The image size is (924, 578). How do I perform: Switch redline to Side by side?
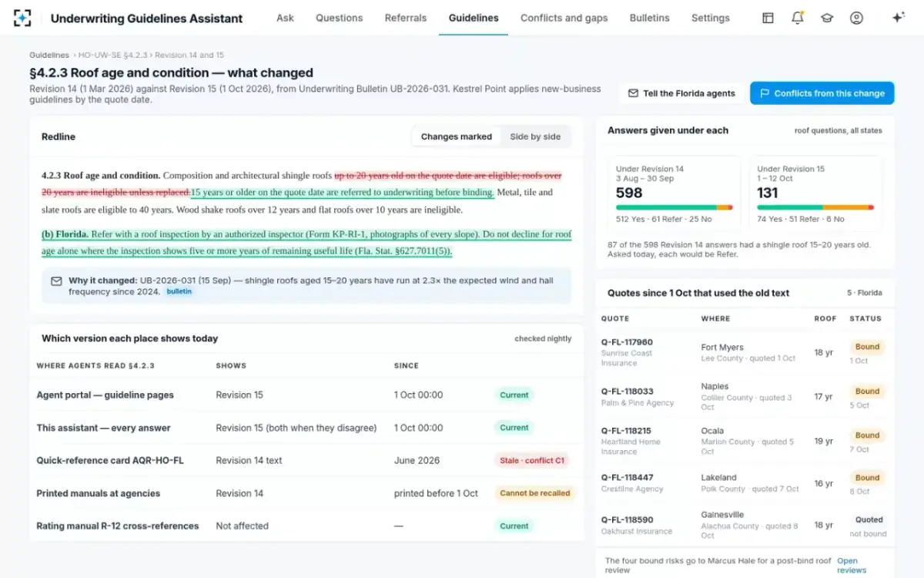click(535, 136)
